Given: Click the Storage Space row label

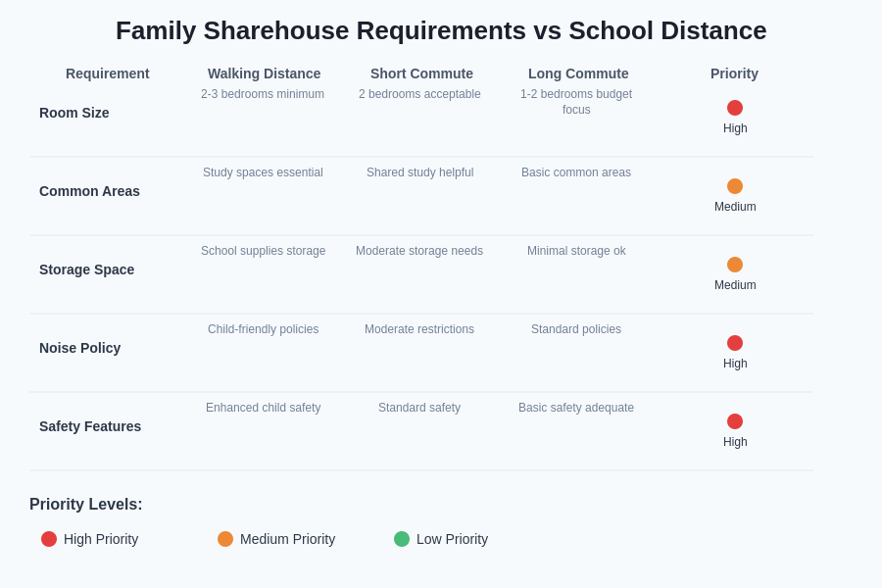Looking at the screenshot, I should [86, 269].
